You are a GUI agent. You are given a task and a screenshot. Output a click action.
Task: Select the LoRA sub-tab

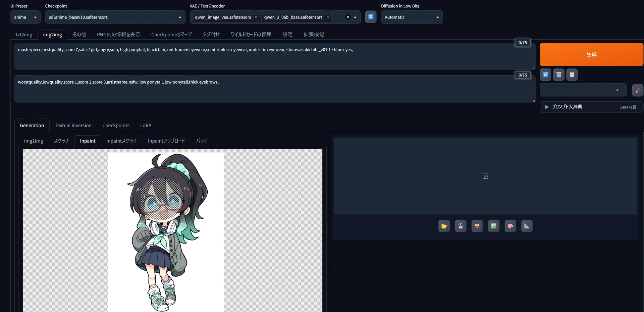pos(146,125)
